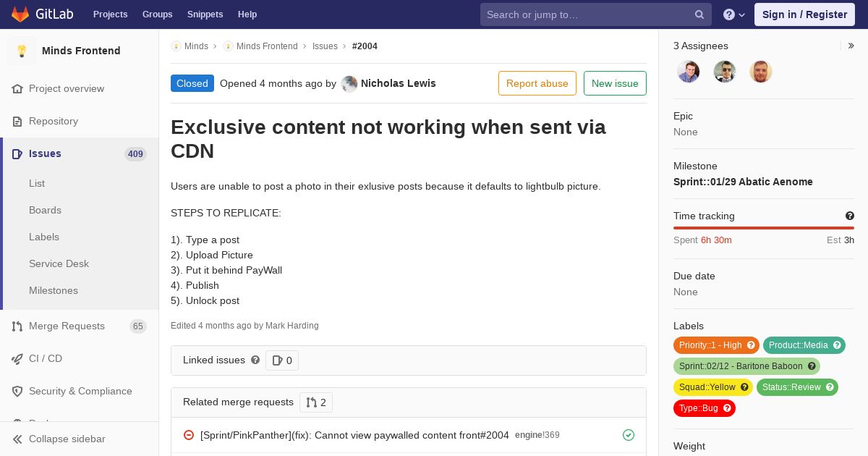This screenshot has height=456, width=868.
Task: Open the issues List submenu item
Action: click(37, 183)
